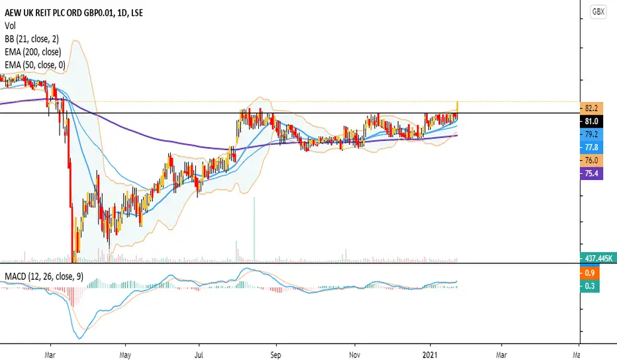This screenshot has height=364, width=617.
Task: Select the AEW UK REIT PLC symbol title
Action: 73,13
